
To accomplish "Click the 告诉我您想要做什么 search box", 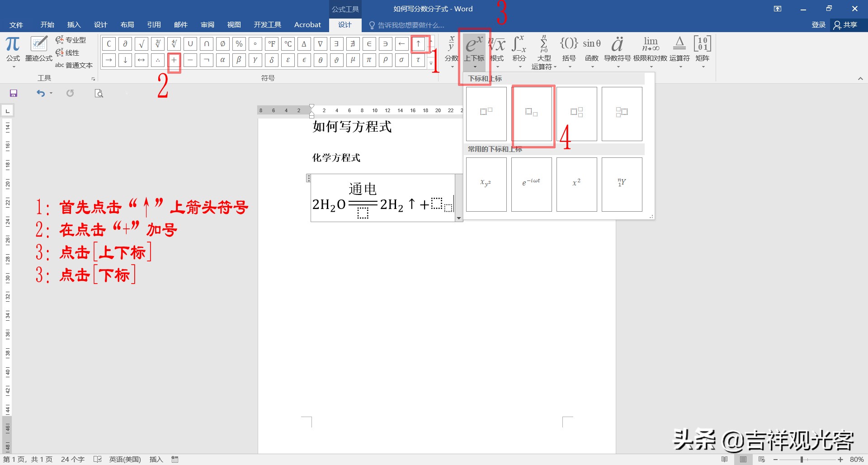I will (407, 25).
